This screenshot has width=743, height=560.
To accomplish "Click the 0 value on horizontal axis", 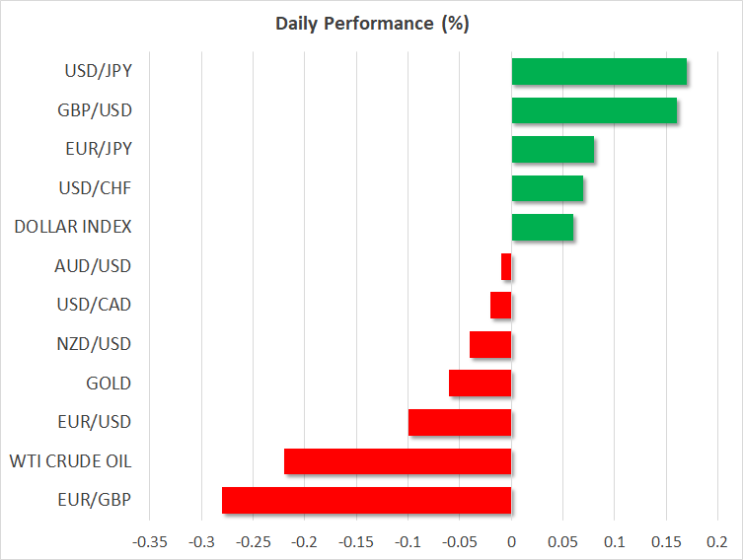I will click(511, 541).
